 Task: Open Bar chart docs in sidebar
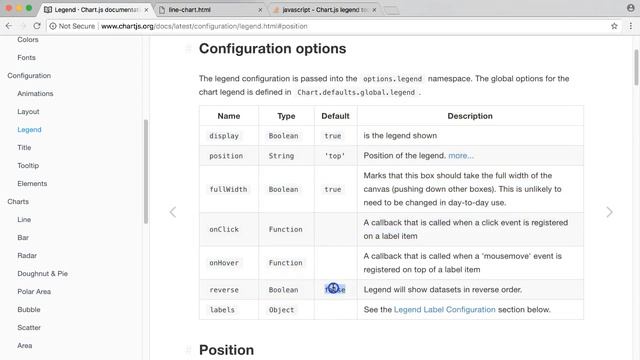(23, 237)
